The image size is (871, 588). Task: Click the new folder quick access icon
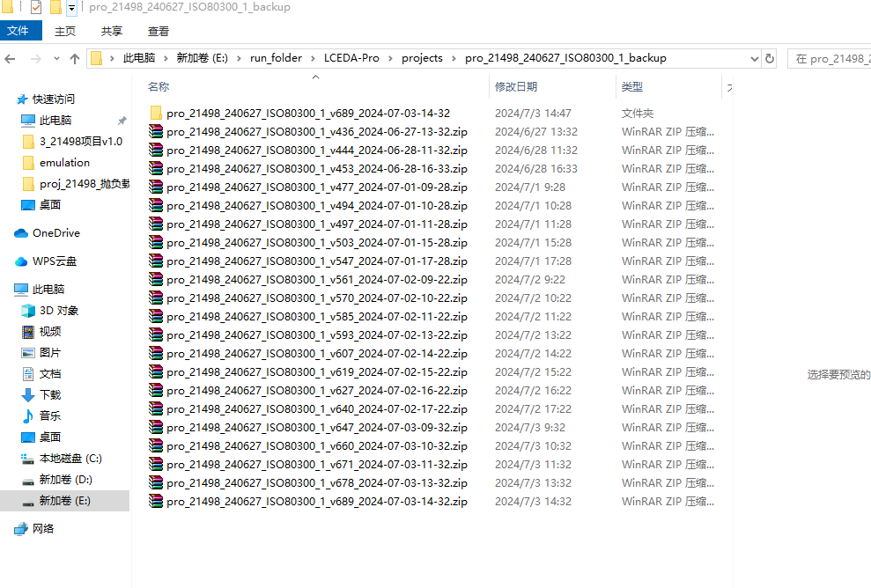pyautogui.click(x=55, y=7)
